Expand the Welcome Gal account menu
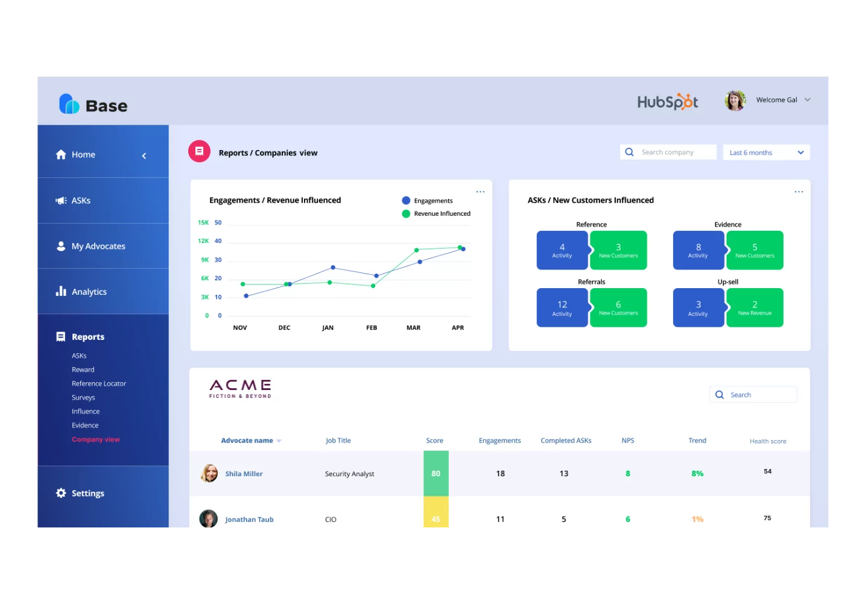 click(782, 99)
